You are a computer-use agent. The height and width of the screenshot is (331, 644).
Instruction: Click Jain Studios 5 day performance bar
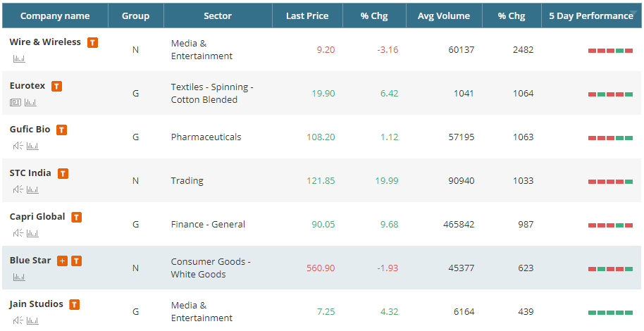click(610, 313)
